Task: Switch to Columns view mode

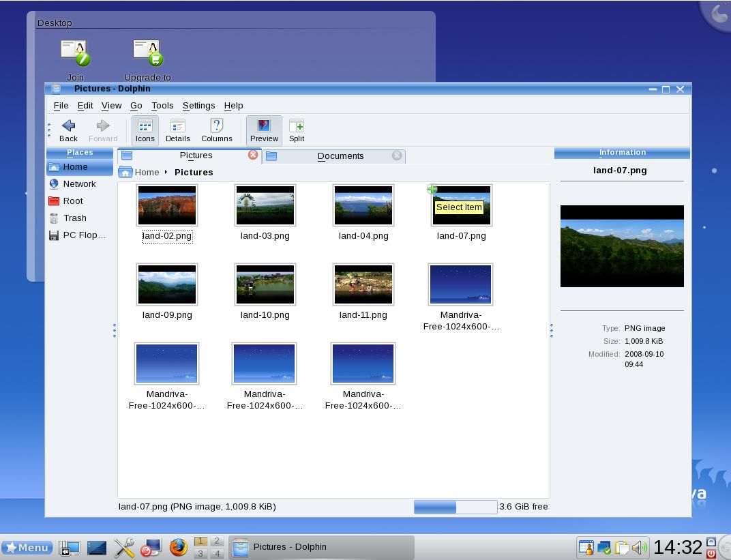Action: coord(216,130)
